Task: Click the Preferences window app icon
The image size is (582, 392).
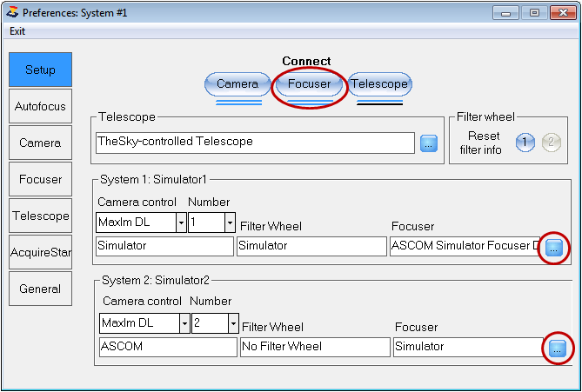Action: pos(12,13)
